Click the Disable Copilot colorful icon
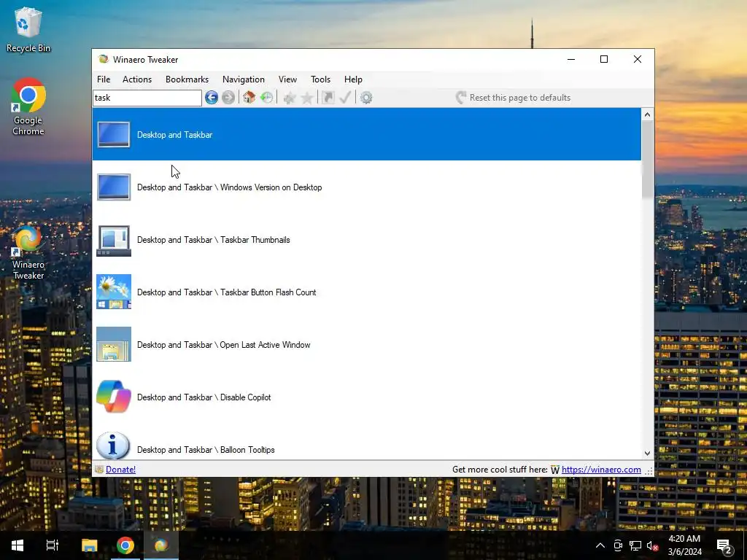Screen dimensions: 747x560 pyautogui.click(x=113, y=396)
